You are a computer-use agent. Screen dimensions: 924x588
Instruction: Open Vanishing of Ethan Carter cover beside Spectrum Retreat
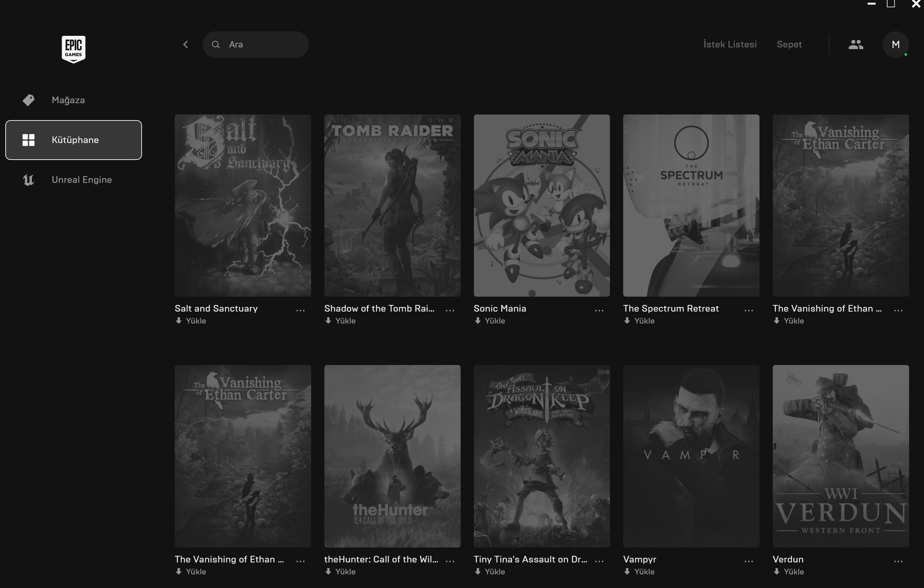click(841, 205)
